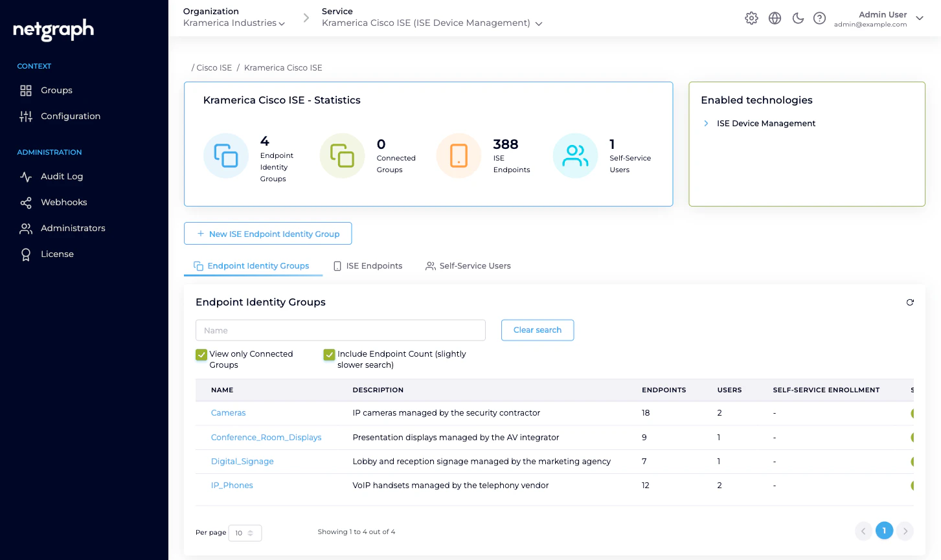Image resolution: width=941 pixels, height=560 pixels.
Task: Click the Connected Groups statistic icon
Action: click(343, 156)
